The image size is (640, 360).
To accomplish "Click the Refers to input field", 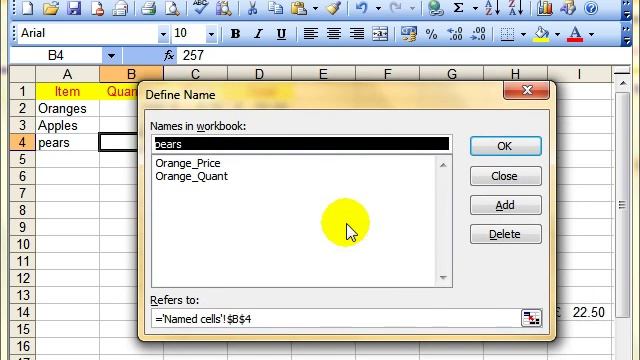I will point(336,318).
